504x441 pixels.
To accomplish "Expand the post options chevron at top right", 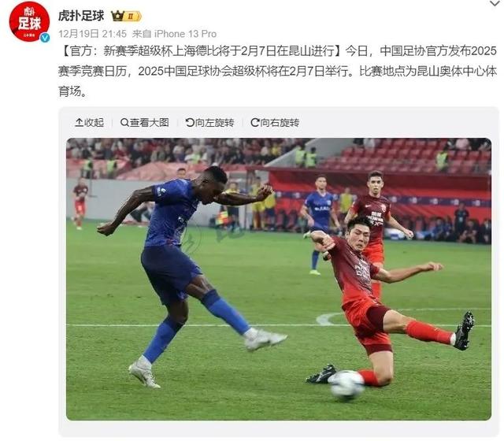I will tap(495, 4).
